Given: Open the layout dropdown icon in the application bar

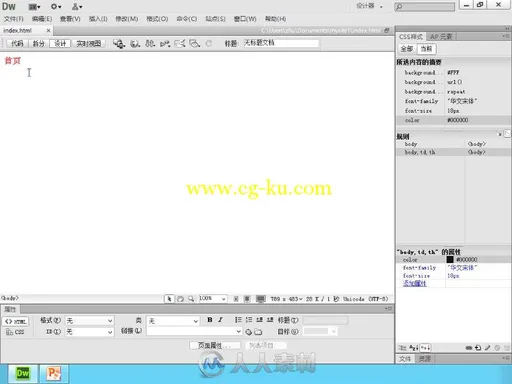Looking at the screenshot, I should pyautogui.click(x=34, y=7).
